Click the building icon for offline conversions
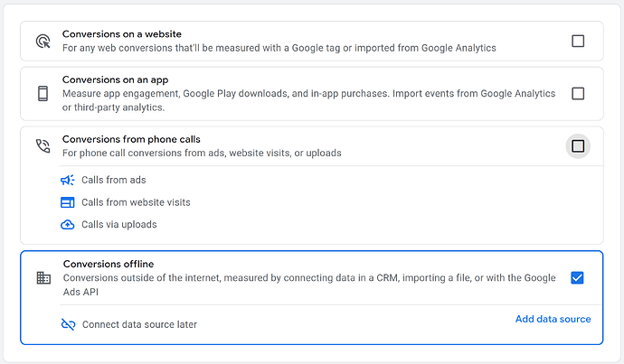Screen dimensions: 624x364 tap(43, 277)
